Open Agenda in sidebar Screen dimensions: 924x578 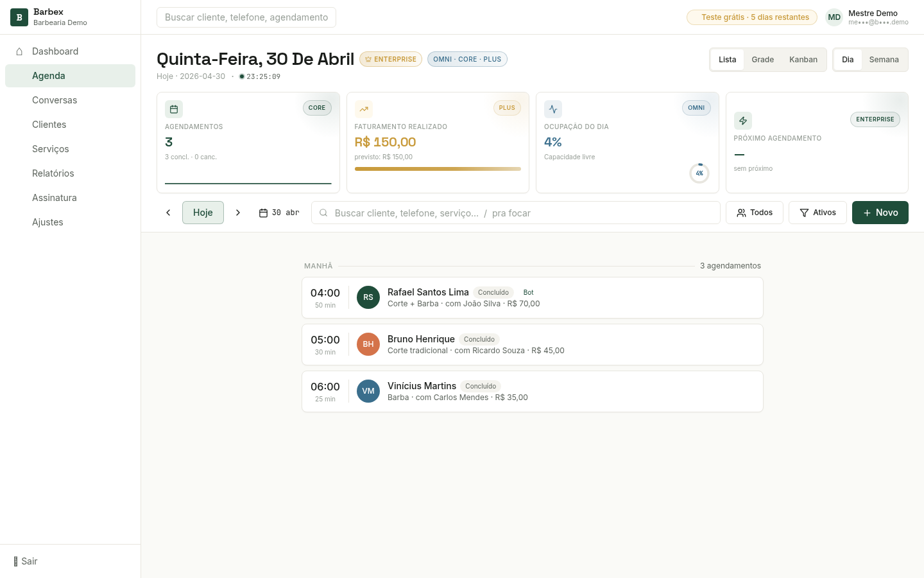coord(71,76)
